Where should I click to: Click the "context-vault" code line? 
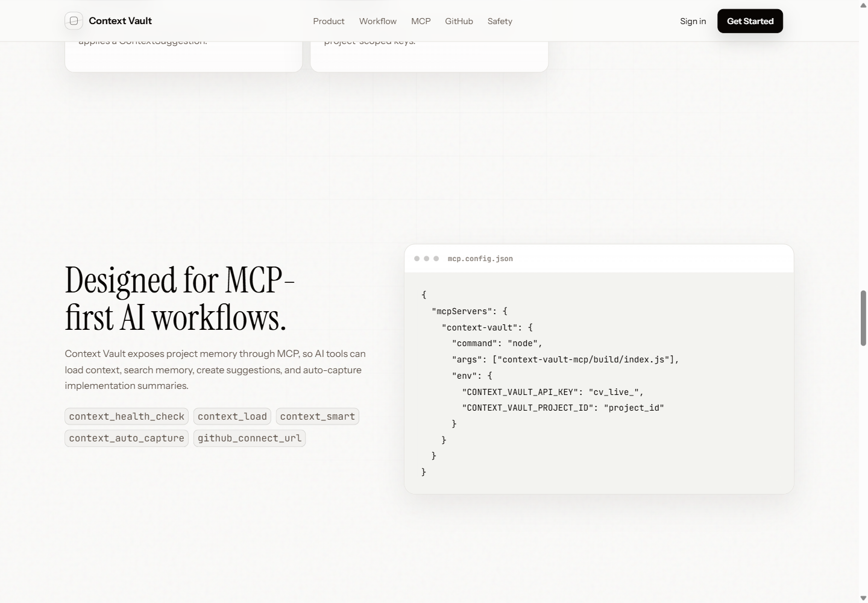pyautogui.click(x=487, y=327)
